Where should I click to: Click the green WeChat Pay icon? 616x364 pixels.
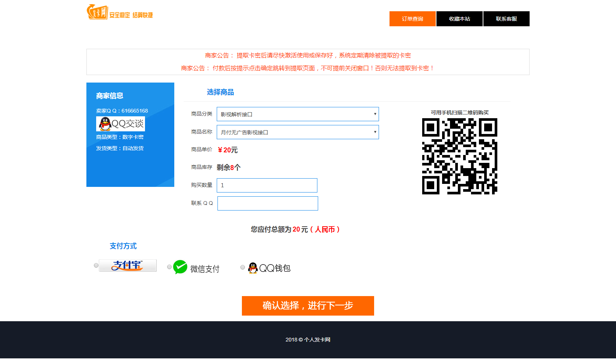pos(180,267)
